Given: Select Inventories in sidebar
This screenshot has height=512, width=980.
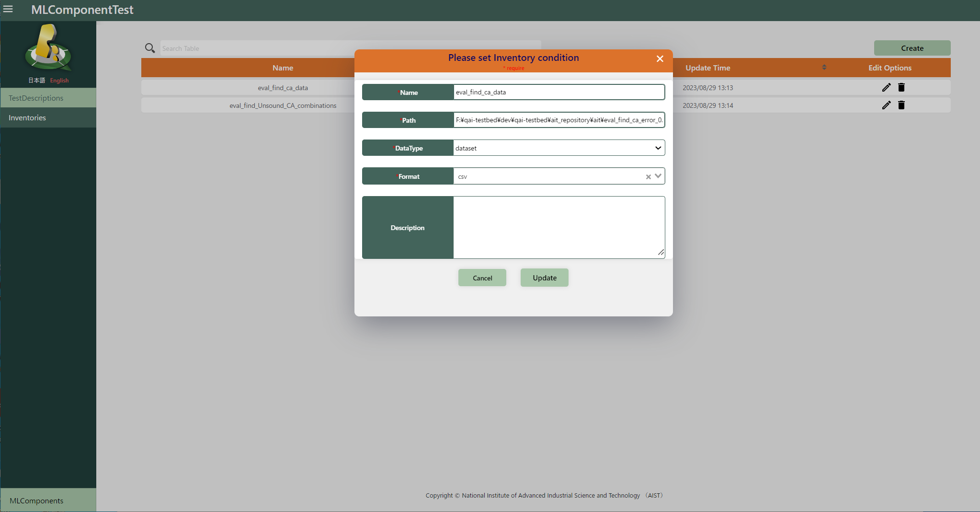Looking at the screenshot, I should [27, 117].
